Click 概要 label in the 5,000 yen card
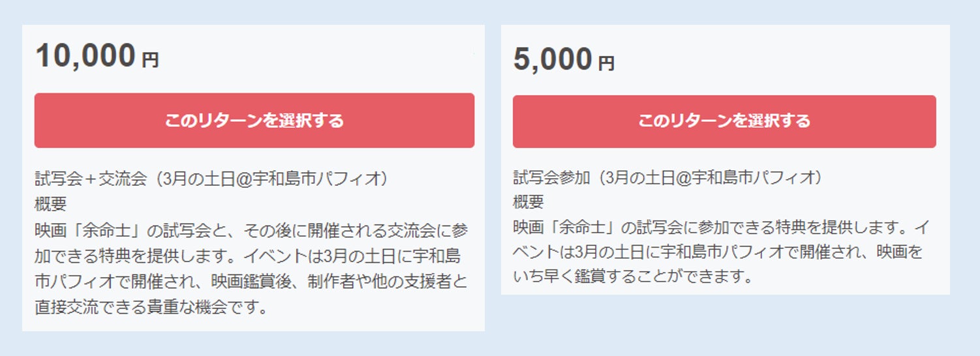Viewport: 980px width, 356px height. 528,202
